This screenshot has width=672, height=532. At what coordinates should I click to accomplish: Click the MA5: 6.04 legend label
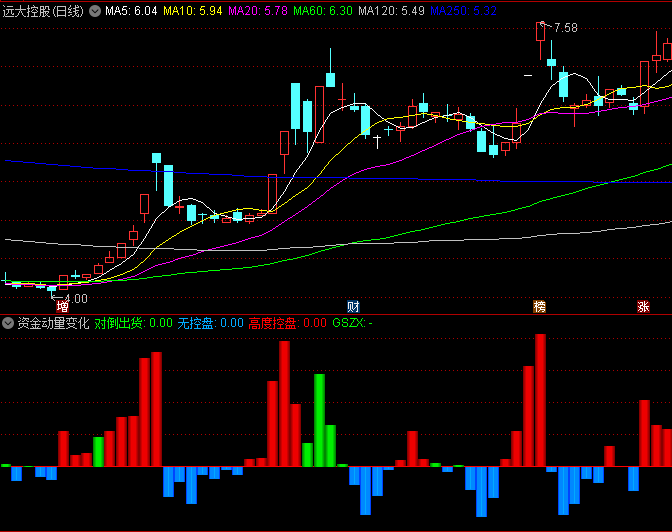(x=131, y=11)
